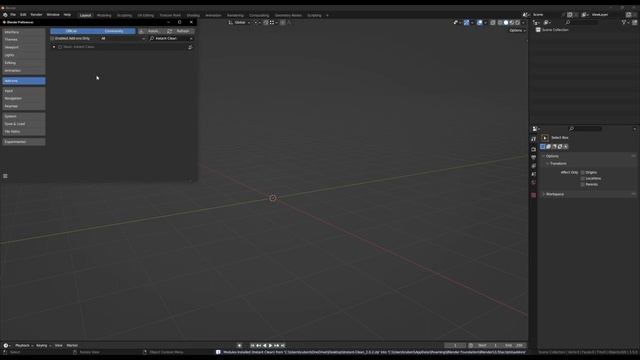Viewport: 640px width, 360px height.
Task: Select Scene Collection in the outliner
Action: (x=555, y=30)
